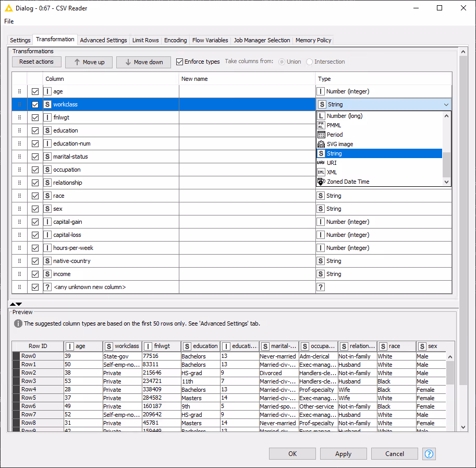Viewport: 476px width, 468px height.
Task: Open type dropdown for capital-gain row
Action: point(384,222)
